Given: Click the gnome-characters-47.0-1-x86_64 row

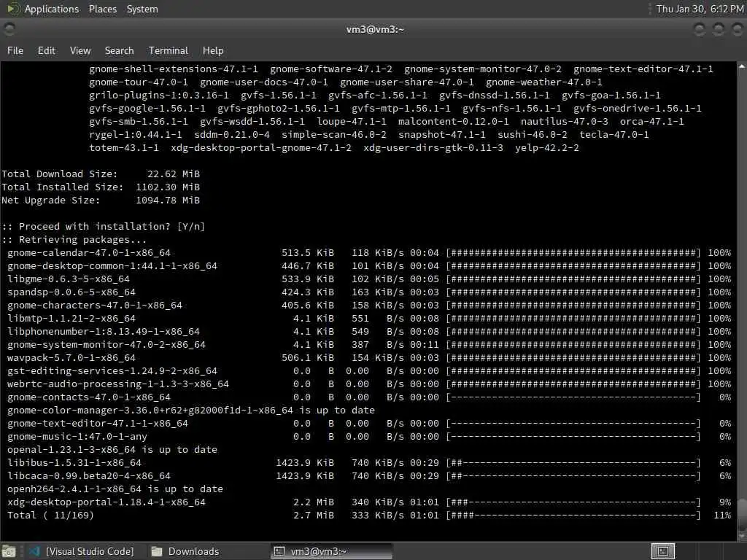Looking at the screenshot, I should click(x=368, y=306).
